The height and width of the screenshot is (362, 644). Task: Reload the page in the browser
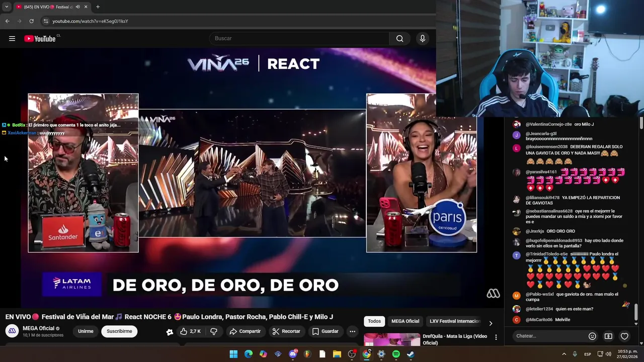(31, 21)
